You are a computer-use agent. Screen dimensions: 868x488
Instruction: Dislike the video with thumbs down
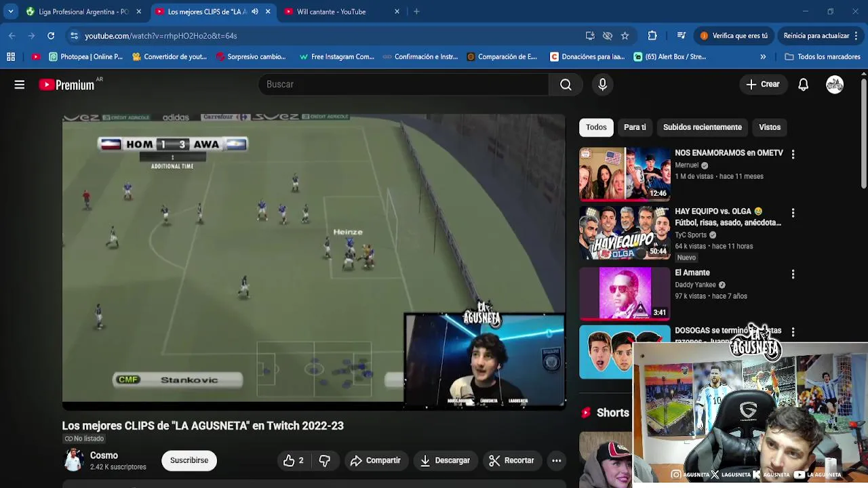(325, 460)
